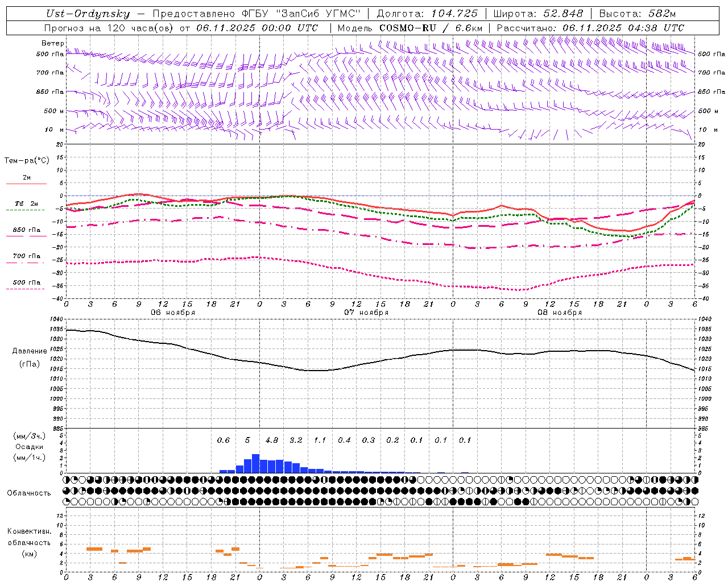Click the '08 ноября' date label
This screenshot has height=582, width=728.
[x=560, y=313]
